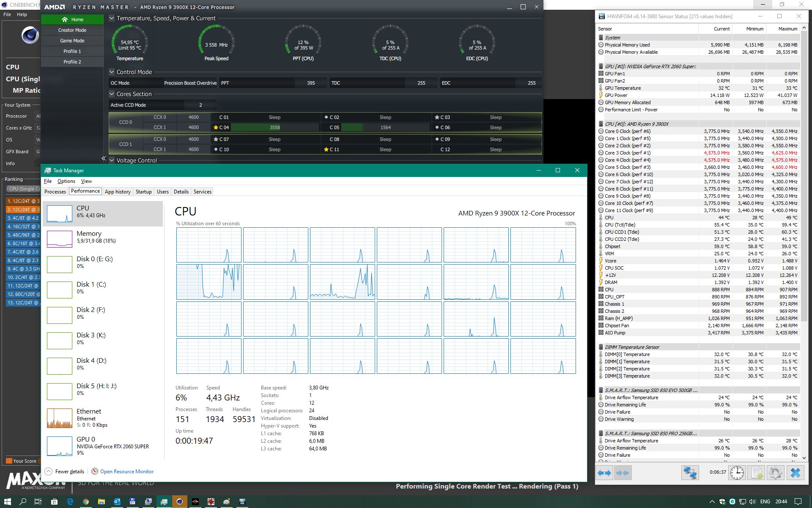Switch to Details tab

[181, 192]
